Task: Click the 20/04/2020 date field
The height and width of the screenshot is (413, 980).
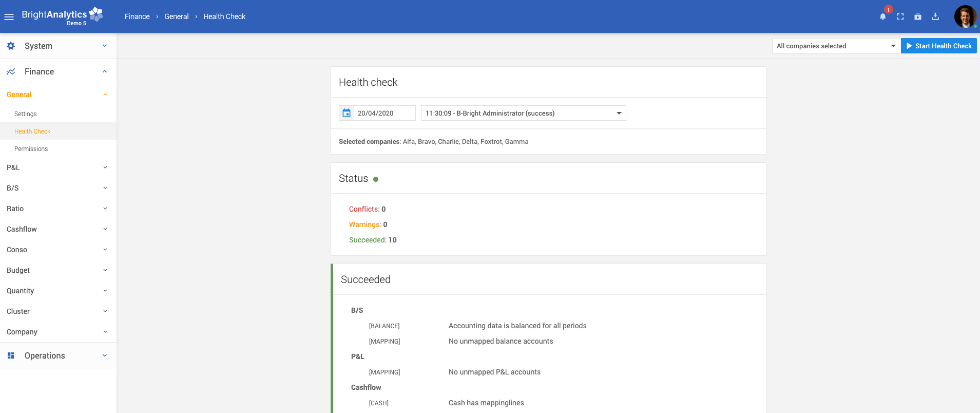Action: point(385,113)
